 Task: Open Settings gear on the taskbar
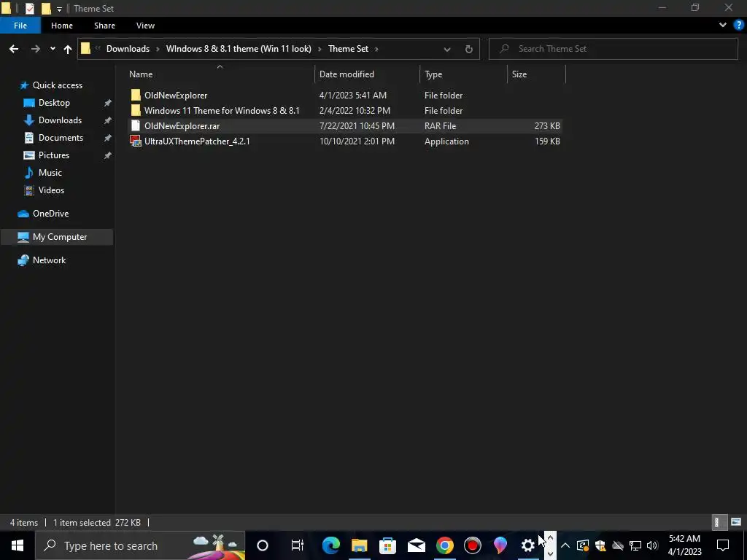[x=528, y=545]
